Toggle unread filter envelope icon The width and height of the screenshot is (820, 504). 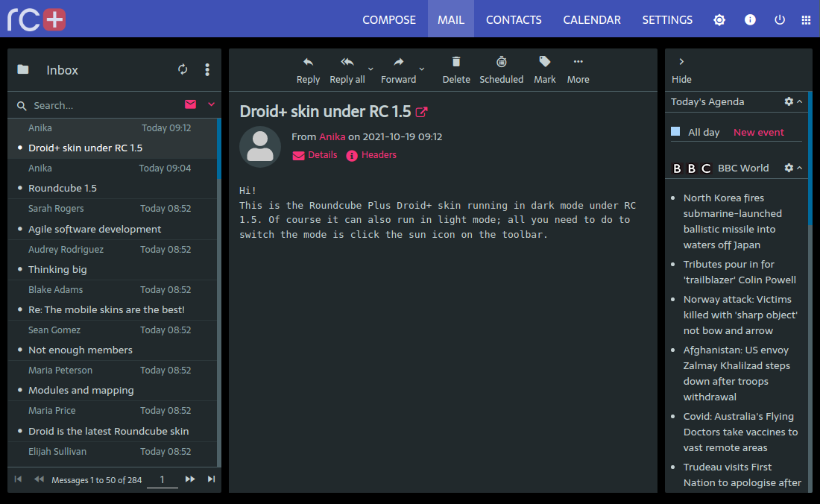pyautogui.click(x=190, y=104)
